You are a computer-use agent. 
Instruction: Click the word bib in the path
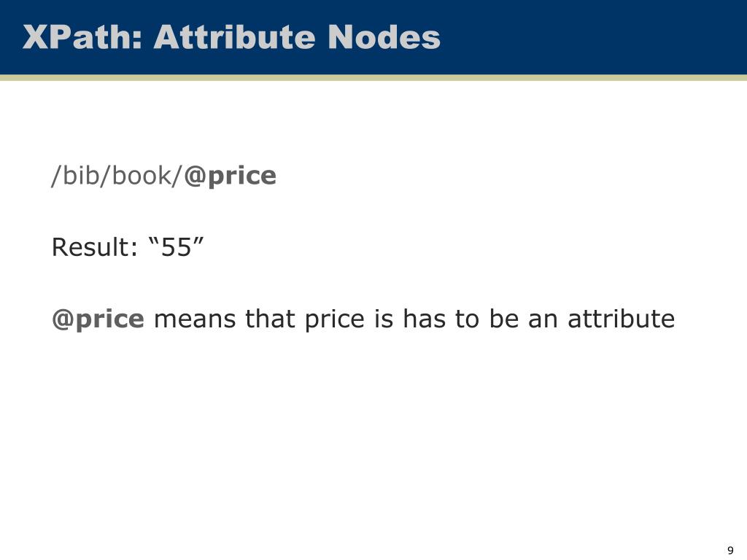coord(80,176)
